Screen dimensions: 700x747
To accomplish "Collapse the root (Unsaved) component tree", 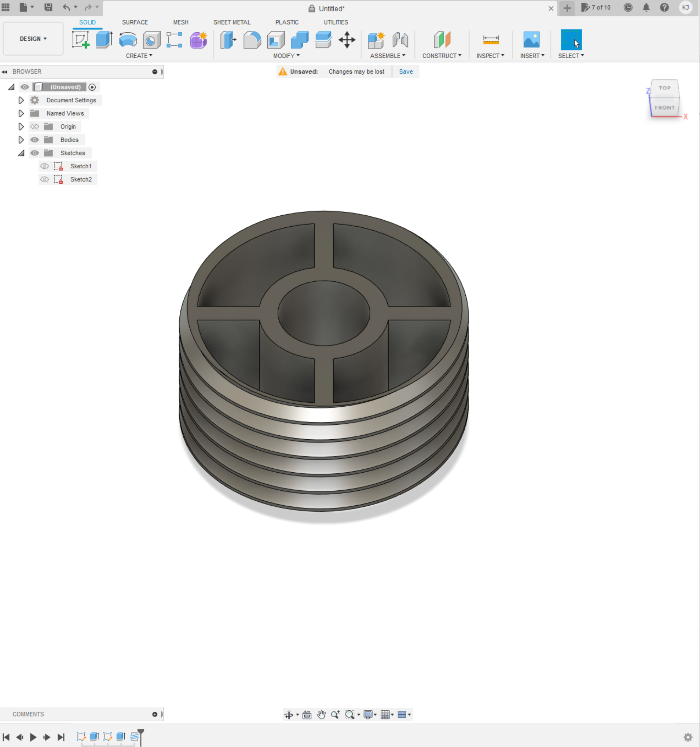I will pyautogui.click(x=11, y=87).
